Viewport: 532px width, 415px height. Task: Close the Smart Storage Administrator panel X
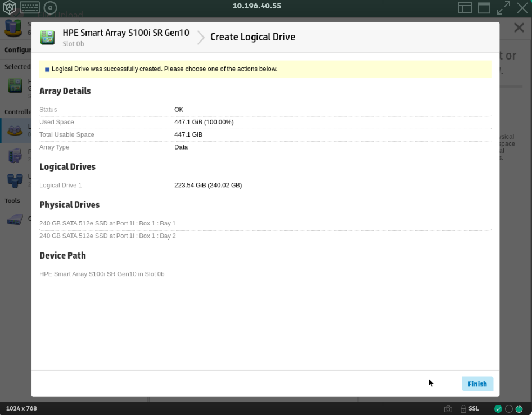[x=519, y=28]
